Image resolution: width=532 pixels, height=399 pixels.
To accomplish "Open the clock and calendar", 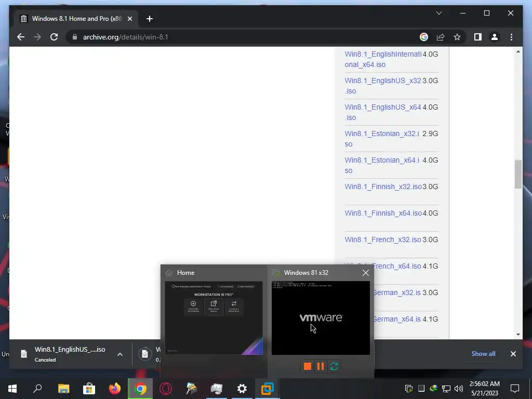I will pos(485,389).
